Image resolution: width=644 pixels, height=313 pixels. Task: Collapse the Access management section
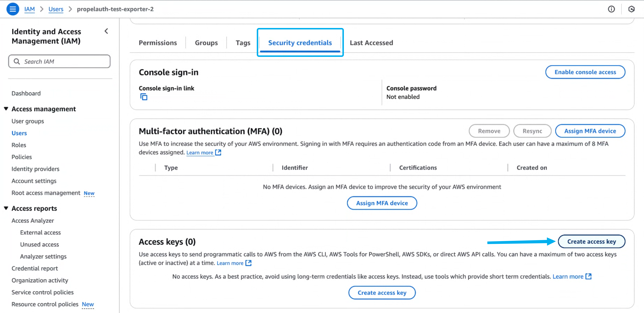pyautogui.click(x=6, y=109)
